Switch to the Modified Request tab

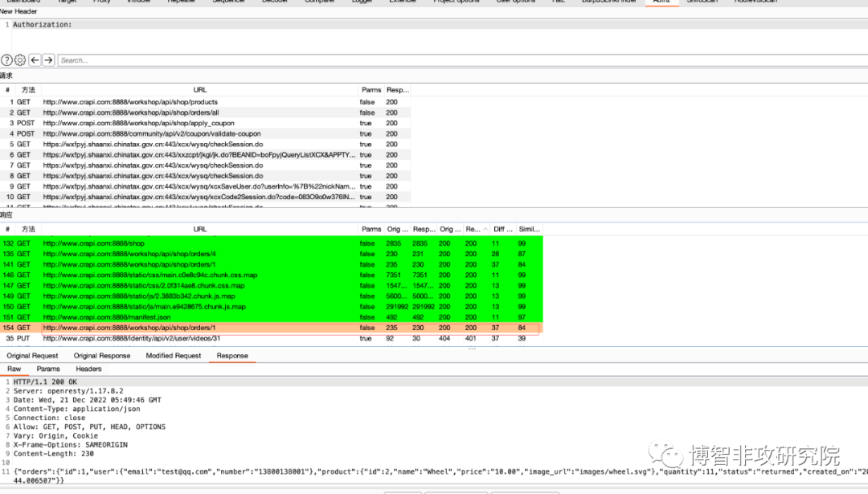coord(174,356)
